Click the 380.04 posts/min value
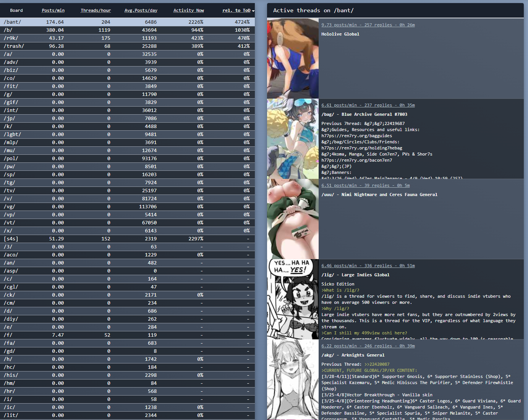 (55, 30)
